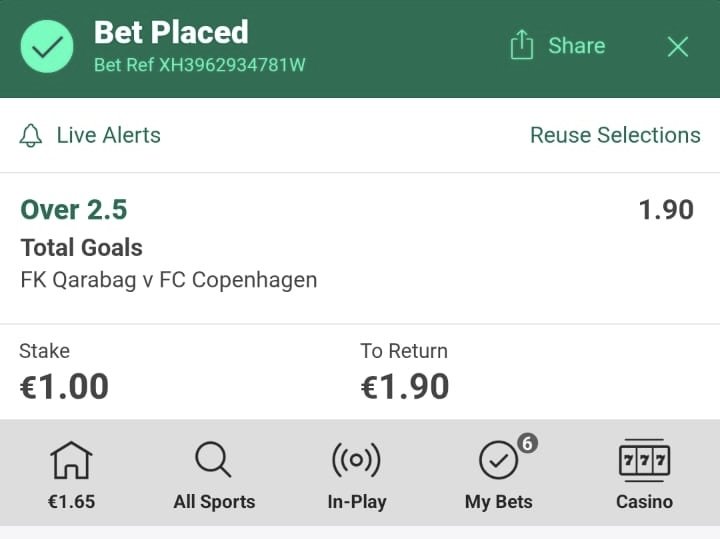Tap the Bet Ref XH3962934781W text

tap(199, 66)
